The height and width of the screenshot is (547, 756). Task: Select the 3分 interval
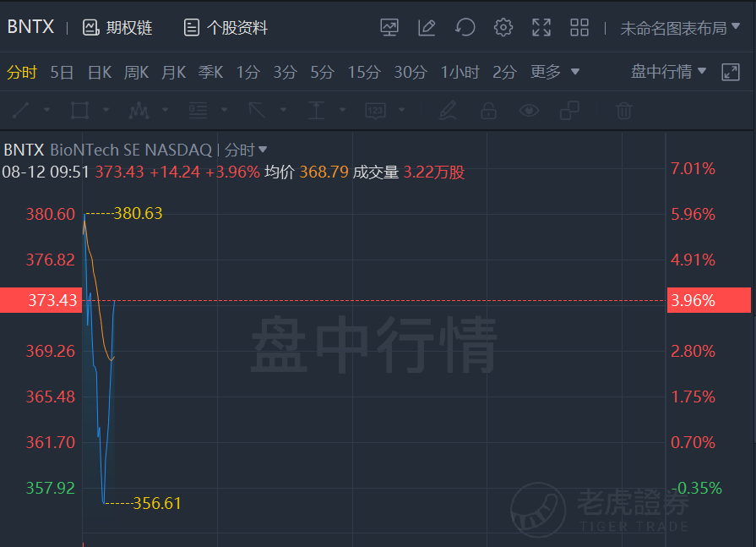[x=285, y=73]
